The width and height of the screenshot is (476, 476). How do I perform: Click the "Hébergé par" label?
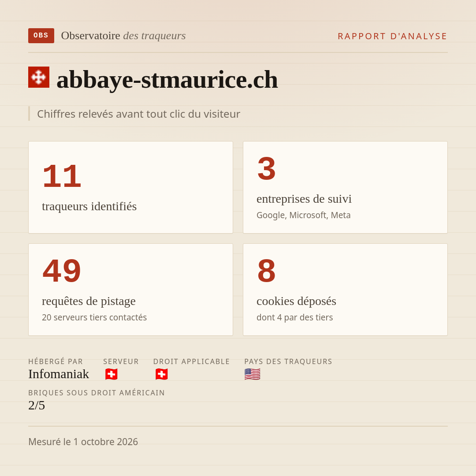tap(56, 361)
